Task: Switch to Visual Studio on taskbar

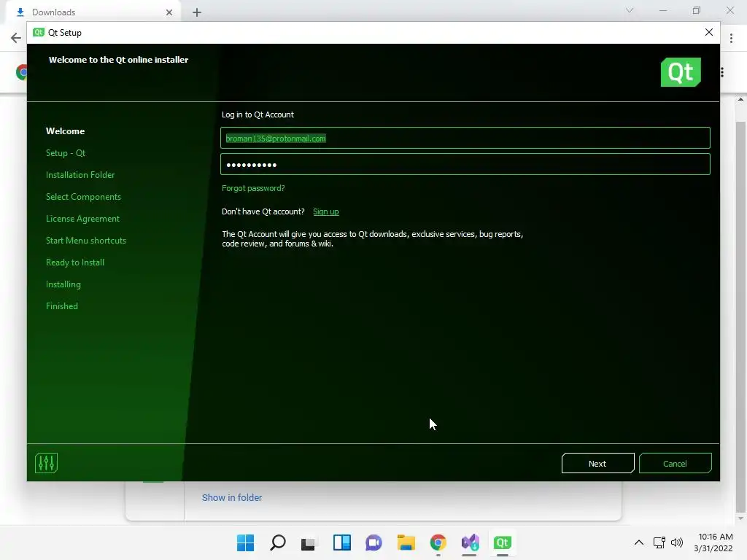Action: point(471,542)
